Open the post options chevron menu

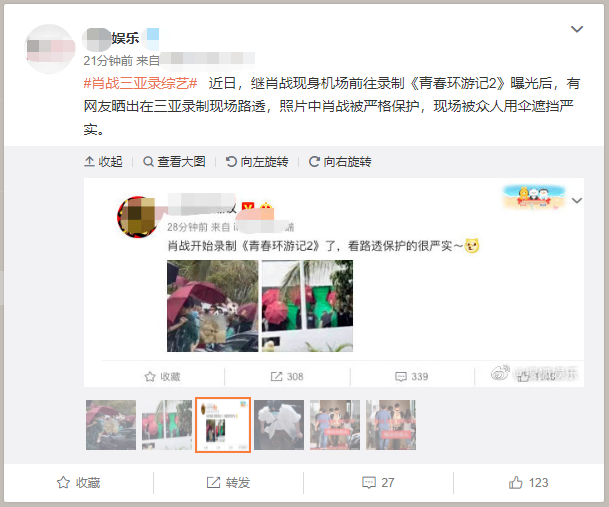577,29
